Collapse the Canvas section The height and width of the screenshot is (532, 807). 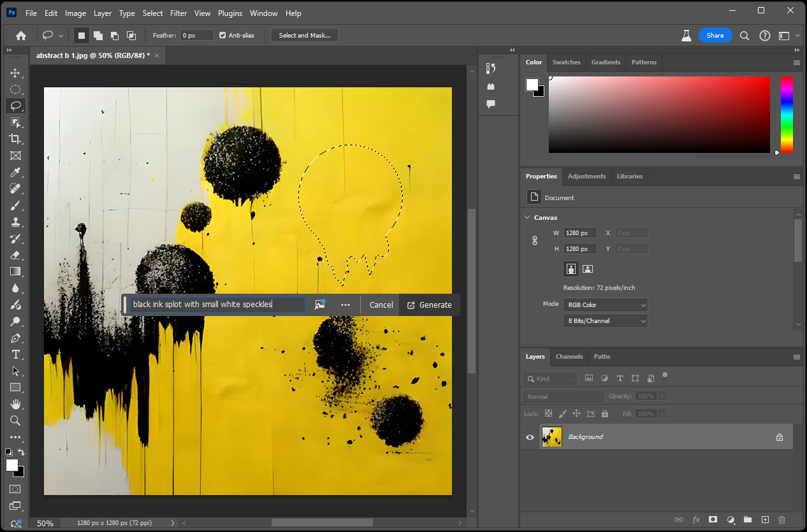(527, 217)
